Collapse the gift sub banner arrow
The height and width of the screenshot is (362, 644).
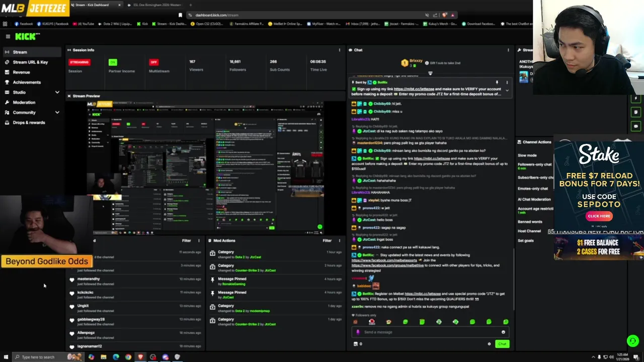[430, 73]
